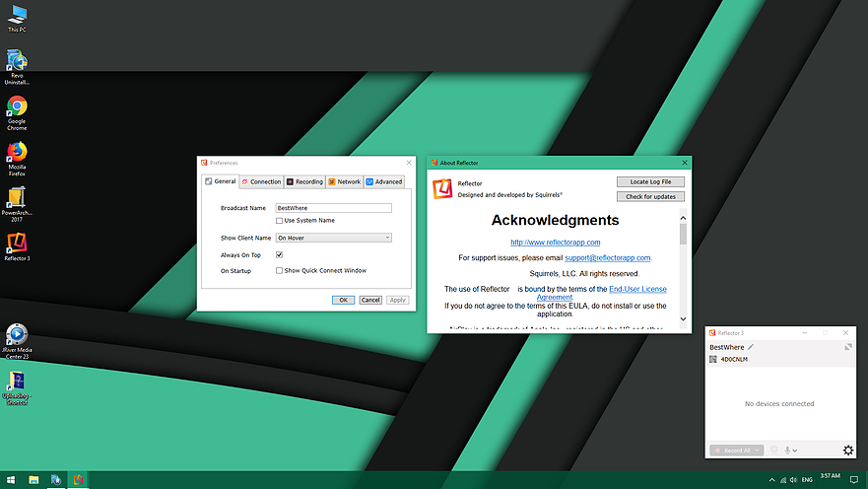Open the Show Client Name dropdown
This screenshot has height=489, width=868.
pyautogui.click(x=334, y=238)
